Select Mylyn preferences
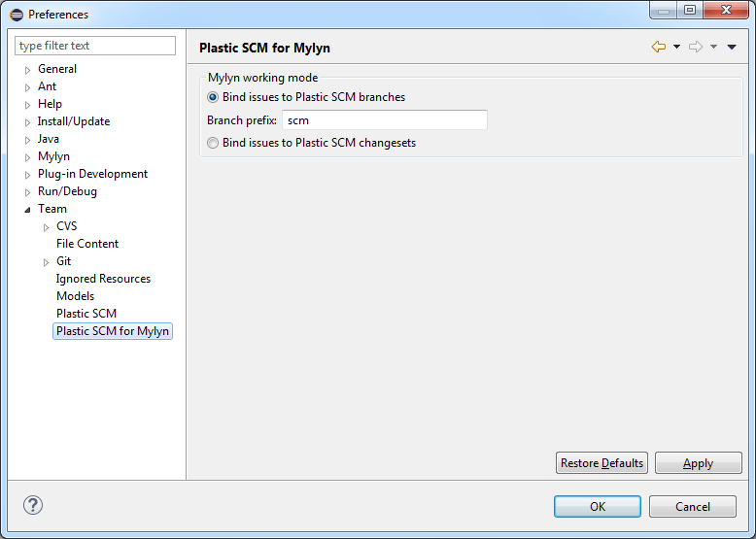 click(x=53, y=156)
